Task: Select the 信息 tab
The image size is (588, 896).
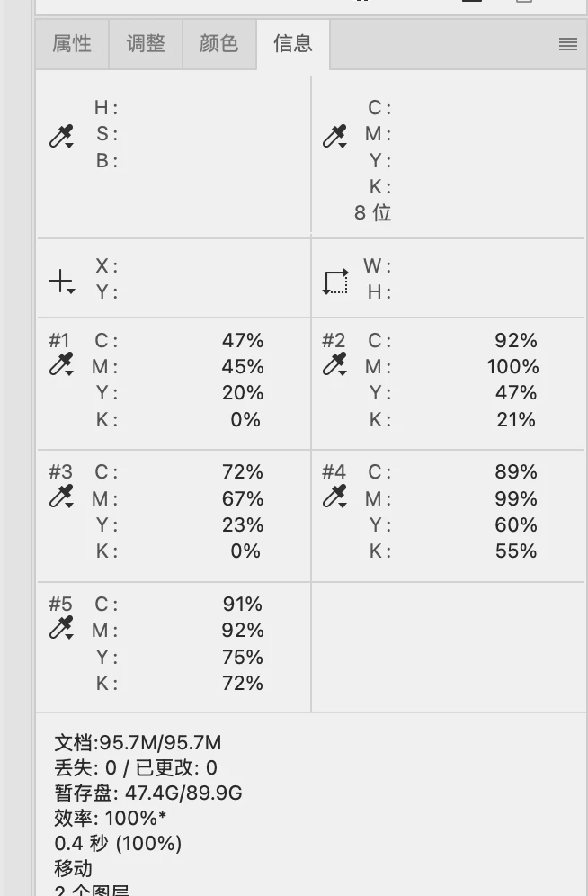Action: 292,44
